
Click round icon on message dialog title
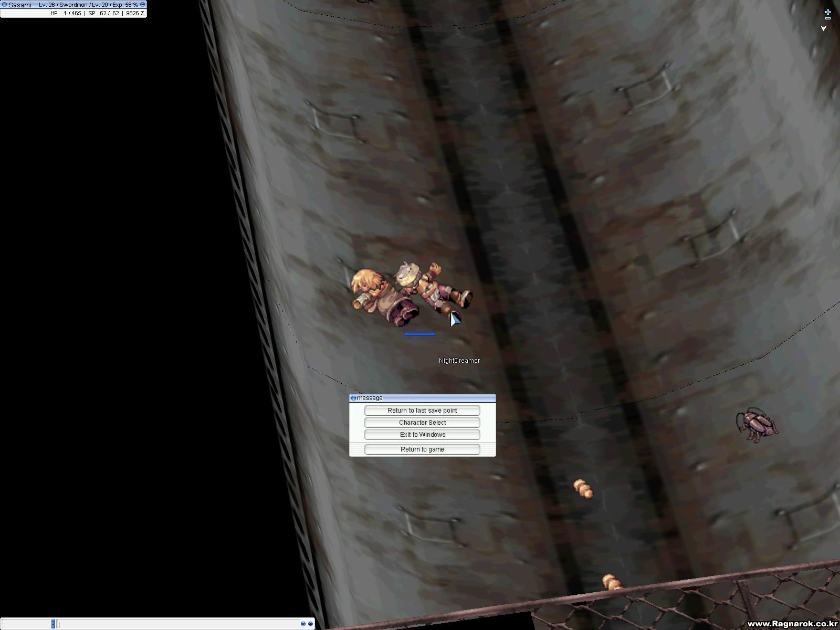[x=353, y=398]
